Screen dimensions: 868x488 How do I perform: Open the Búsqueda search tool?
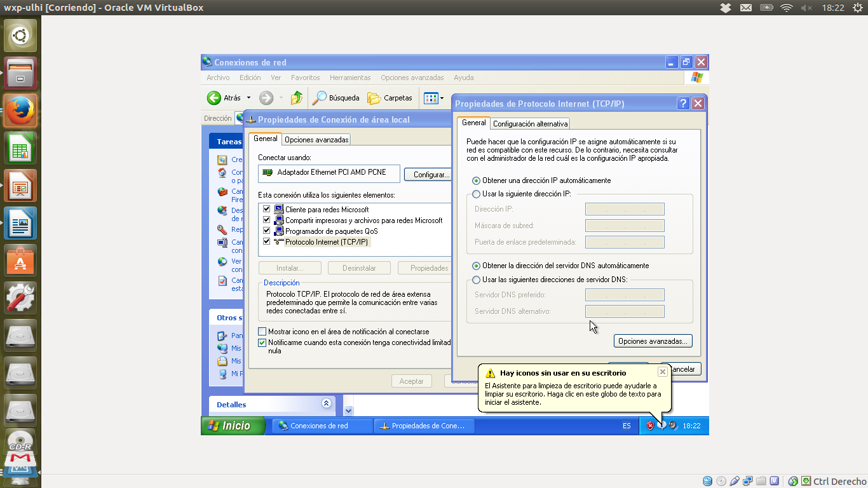[320, 98]
